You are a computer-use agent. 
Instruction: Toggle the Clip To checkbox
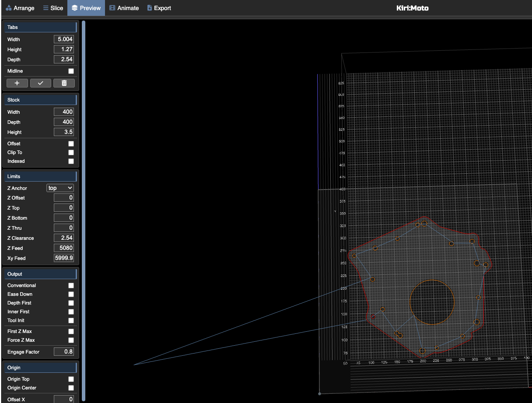pyautogui.click(x=71, y=152)
